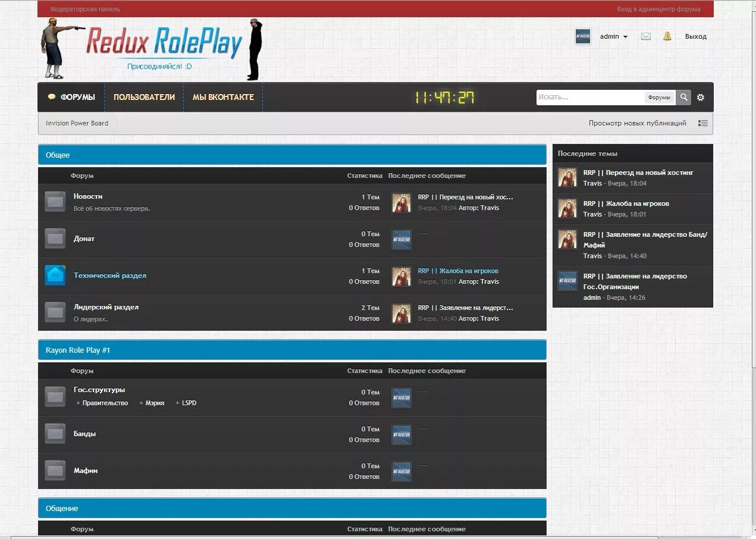Click the digital clock display
Image resolution: width=756 pixels, height=539 pixels.
tap(444, 98)
